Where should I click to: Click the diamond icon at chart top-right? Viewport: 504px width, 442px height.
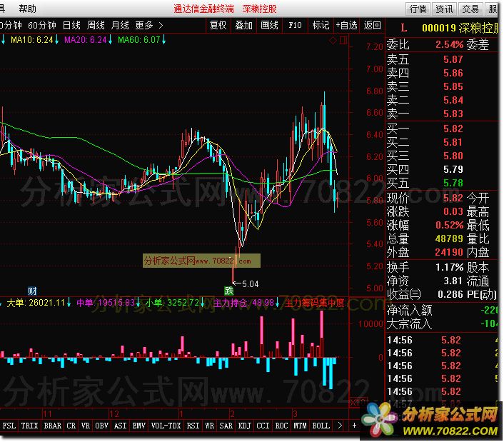coord(333,40)
